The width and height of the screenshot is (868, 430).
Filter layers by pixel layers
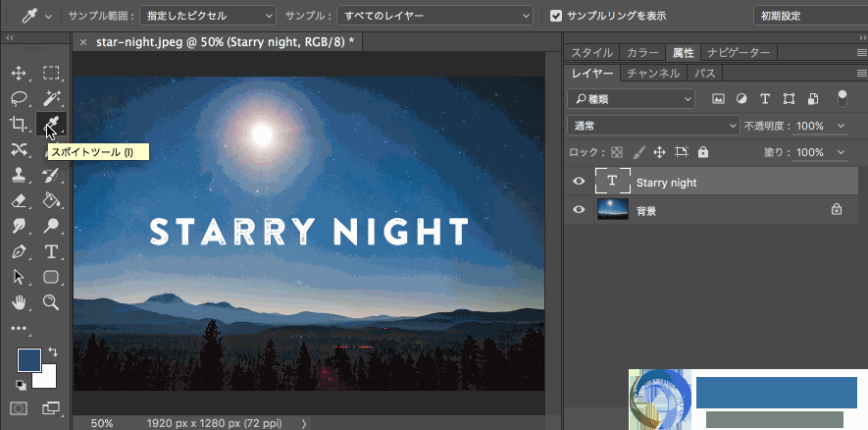point(718,99)
